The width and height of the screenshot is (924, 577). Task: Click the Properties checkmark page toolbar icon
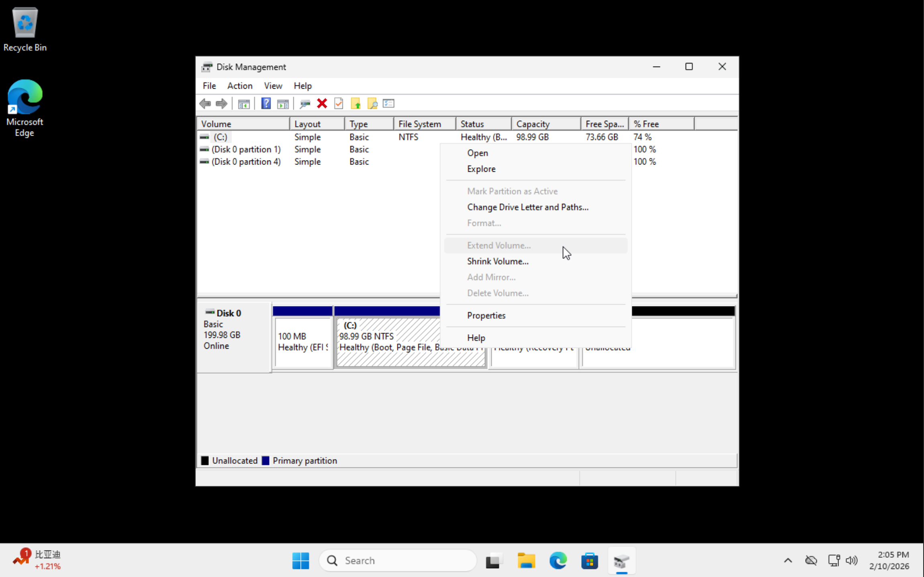pyautogui.click(x=339, y=104)
